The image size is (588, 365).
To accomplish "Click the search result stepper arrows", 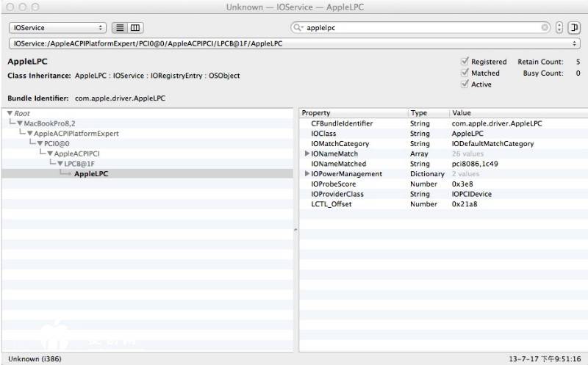I will click(x=560, y=28).
